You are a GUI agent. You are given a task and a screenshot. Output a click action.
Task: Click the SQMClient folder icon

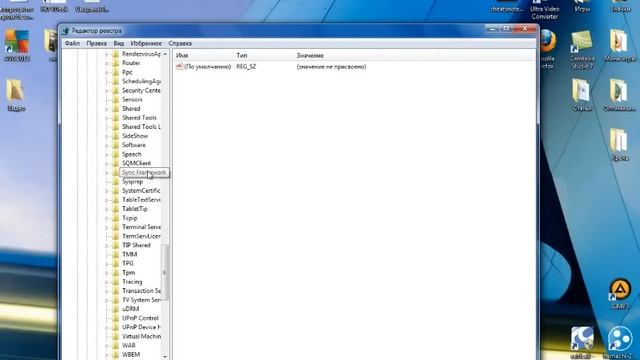[116, 163]
